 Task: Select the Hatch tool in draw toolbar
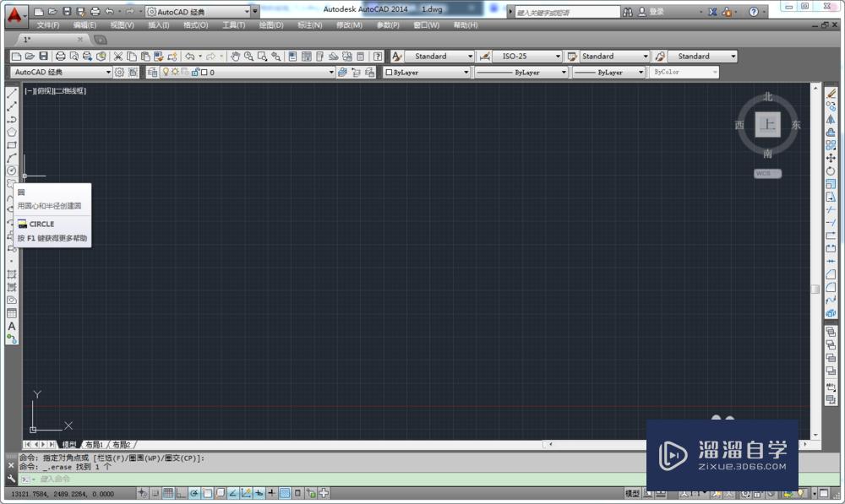(x=11, y=274)
